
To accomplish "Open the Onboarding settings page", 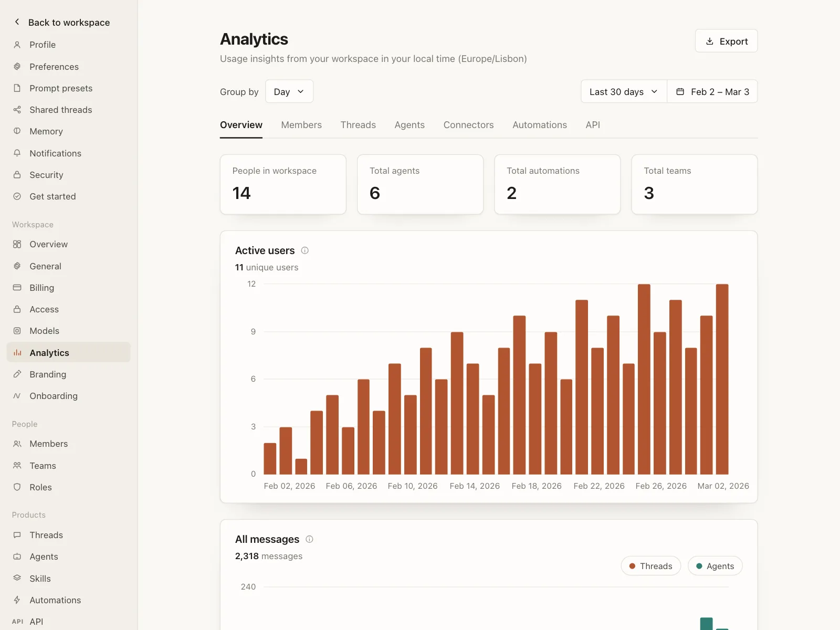I will click(69, 396).
